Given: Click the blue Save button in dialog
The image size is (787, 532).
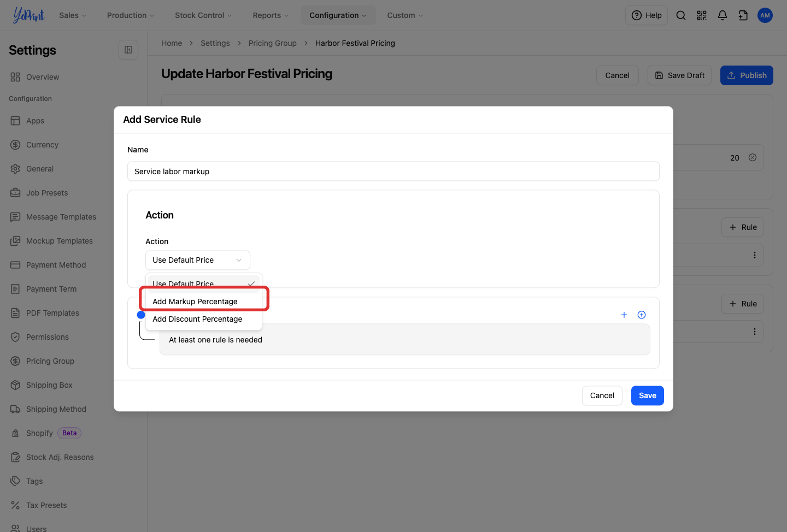Looking at the screenshot, I should (x=648, y=395).
